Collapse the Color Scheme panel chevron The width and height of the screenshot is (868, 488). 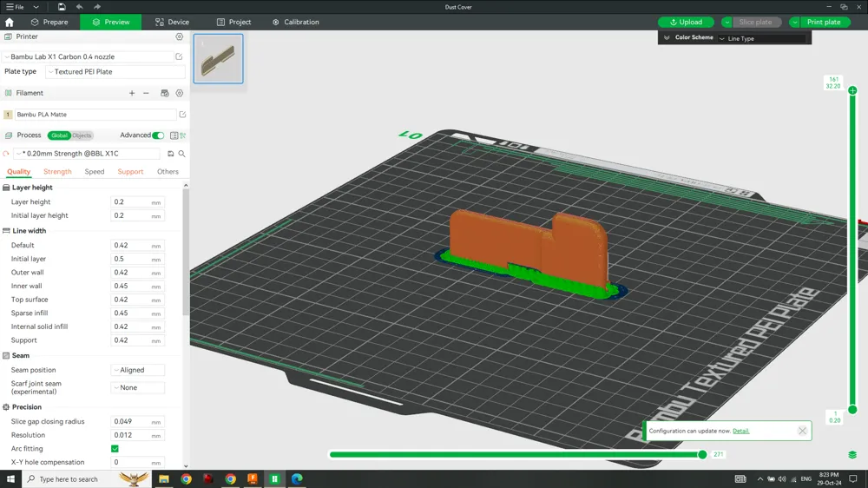tap(667, 37)
